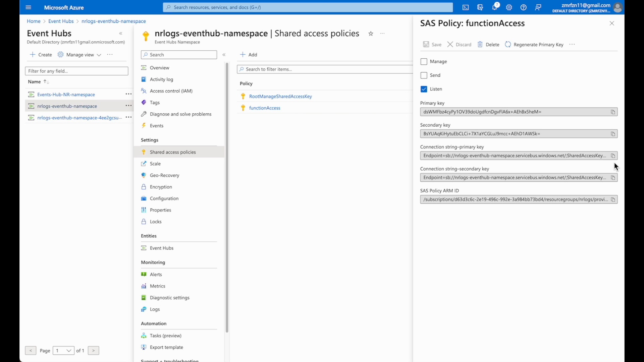Open Directories and subscriptions filter icon

coord(480,7)
